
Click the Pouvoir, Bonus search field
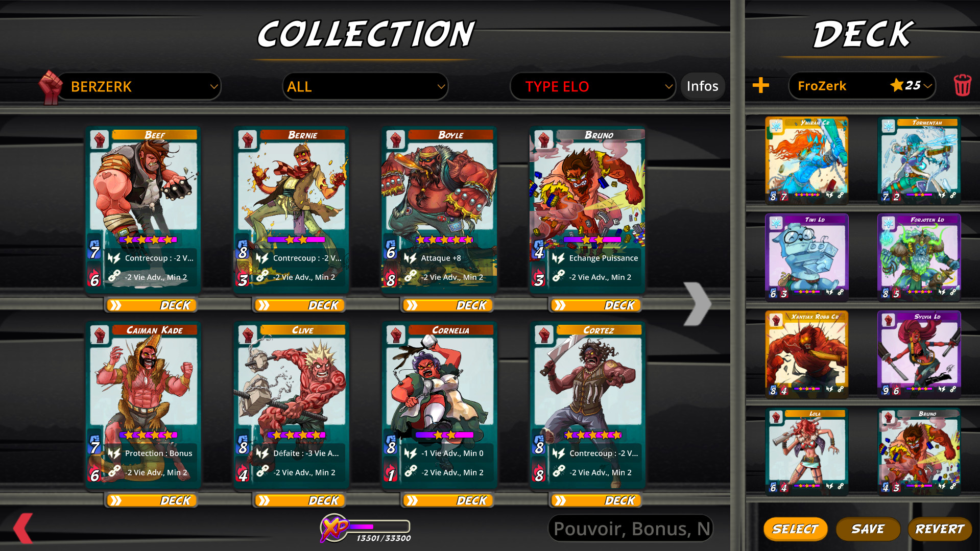[631, 529]
